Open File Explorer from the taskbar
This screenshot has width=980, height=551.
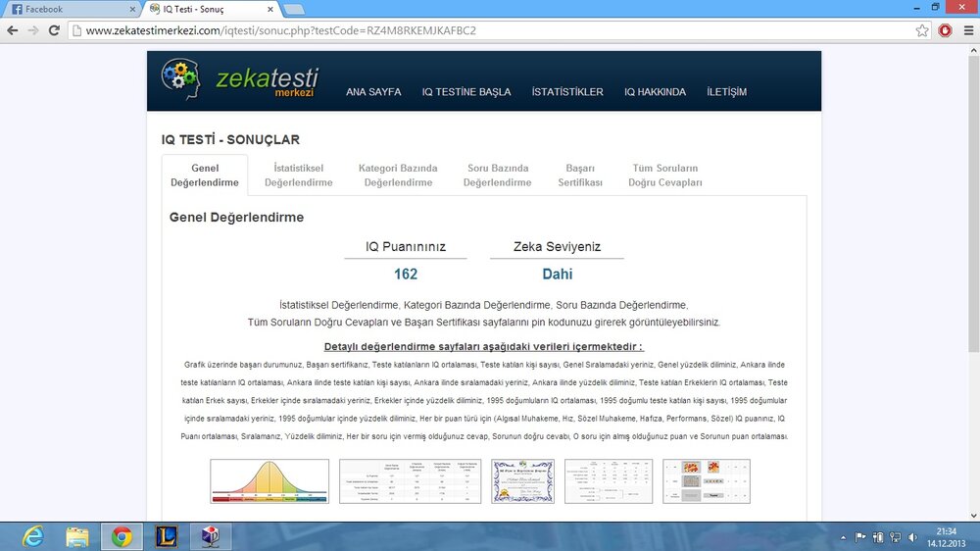point(77,536)
